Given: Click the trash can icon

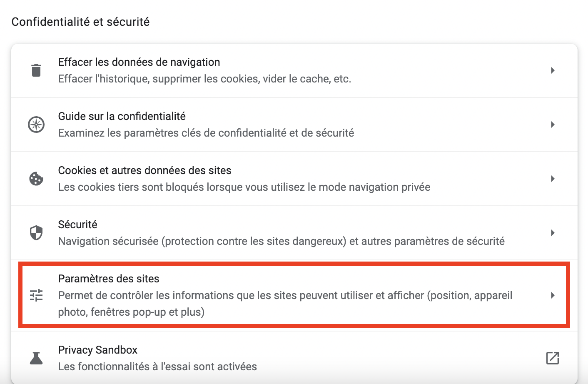Looking at the screenshot, I should tap(36, 70).
